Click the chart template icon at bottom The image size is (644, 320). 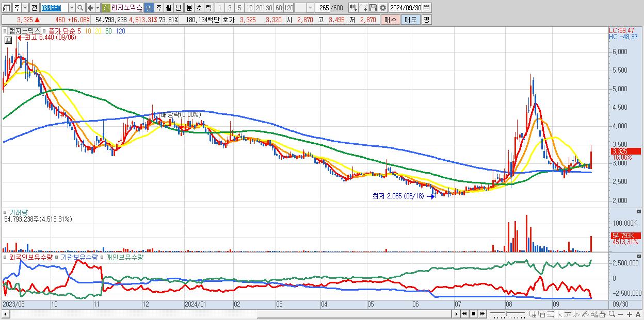(x=603, y=314)
